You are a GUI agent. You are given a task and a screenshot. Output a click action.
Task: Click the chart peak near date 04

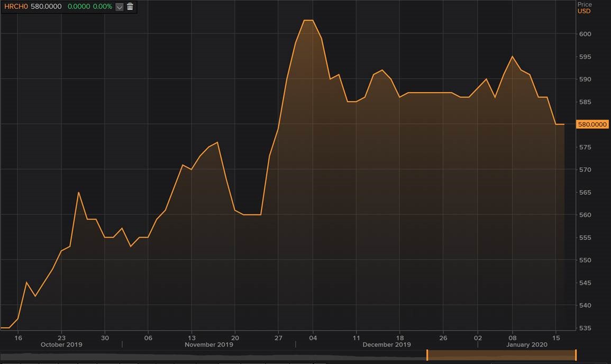click(309, 21)
